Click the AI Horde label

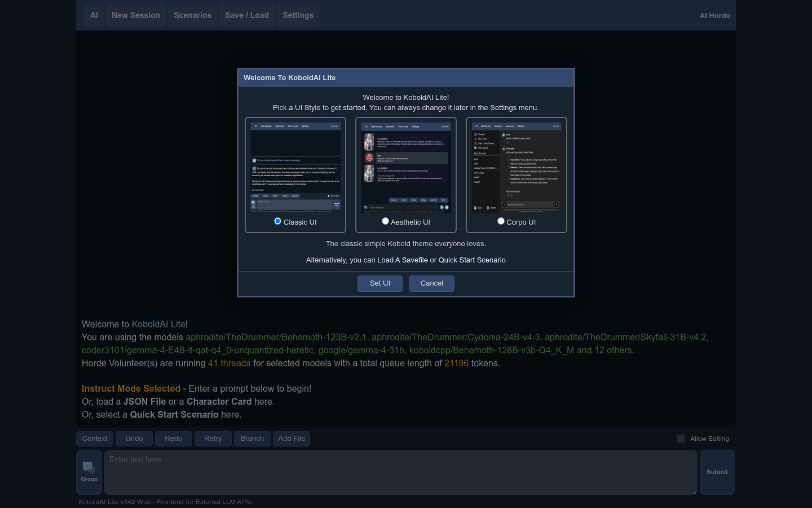pyautogui.click(x=714, y=16)
